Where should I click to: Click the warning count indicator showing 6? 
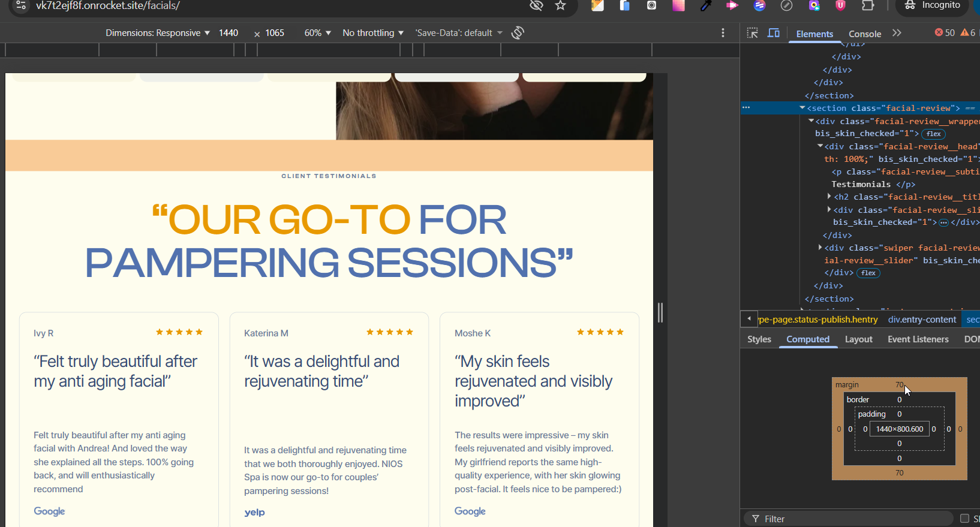click(968, 33)
